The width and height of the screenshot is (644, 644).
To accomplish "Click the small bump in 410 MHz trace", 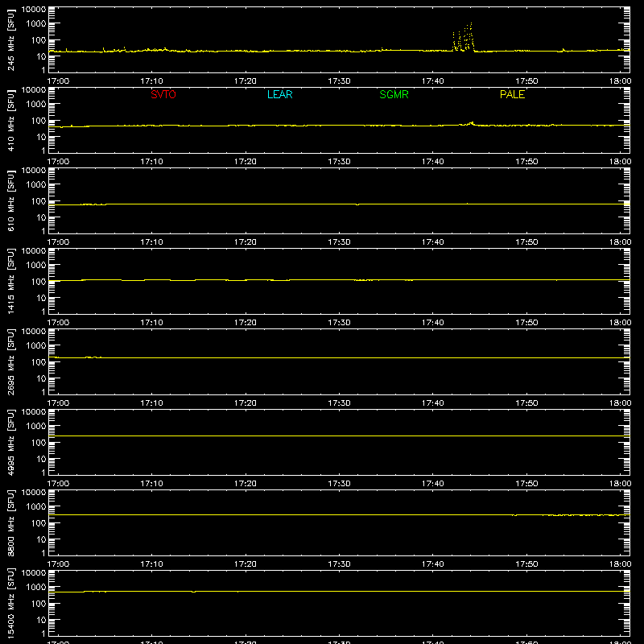I will pos(470,123).
